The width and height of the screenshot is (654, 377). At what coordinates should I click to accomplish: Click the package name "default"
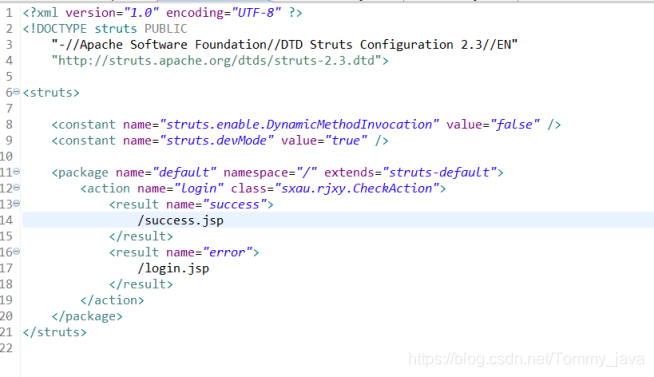click(x=184, y=173)
